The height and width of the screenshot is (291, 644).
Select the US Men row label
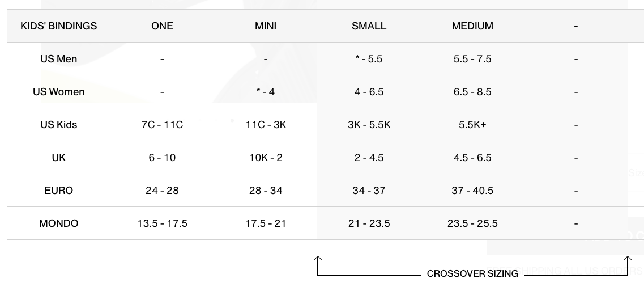pos(59,59)
